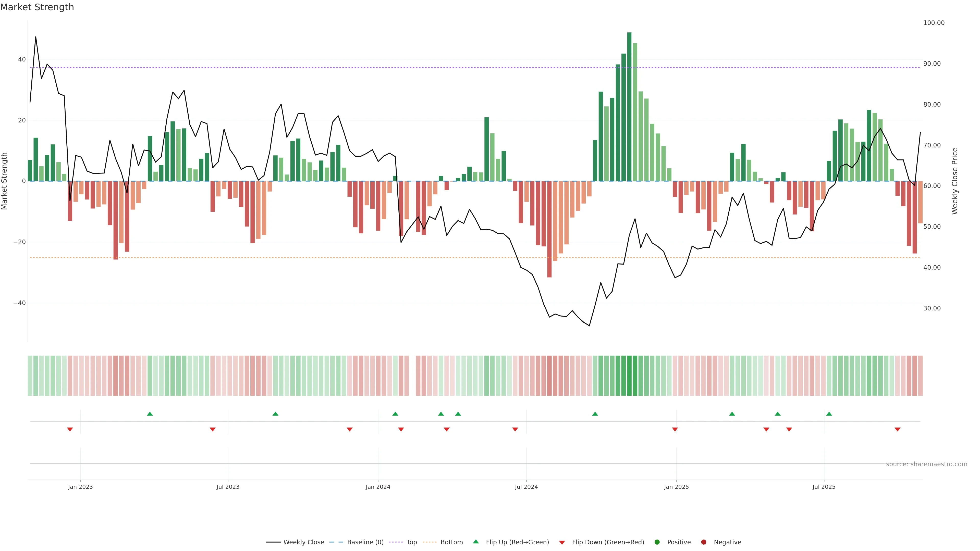Click first green flip-up marker before Jul 2023
Image resolution: width=980 pixels, height=551 pixels.
(150, 414)
